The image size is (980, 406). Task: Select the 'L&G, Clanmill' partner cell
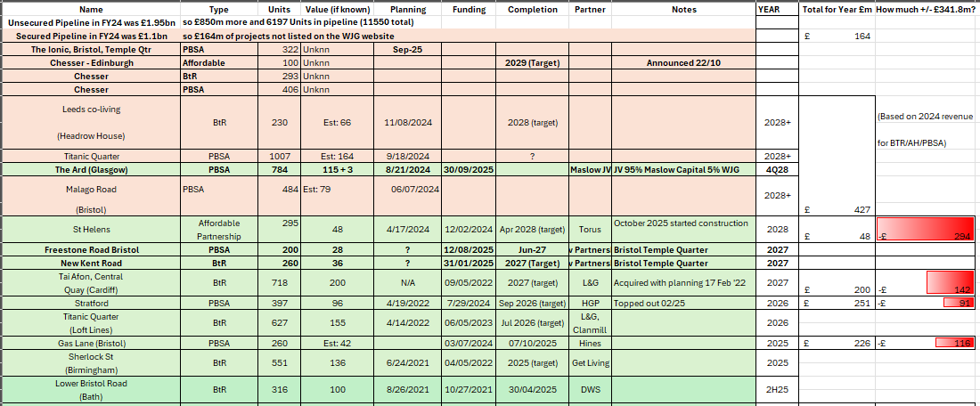click(591, 323)
